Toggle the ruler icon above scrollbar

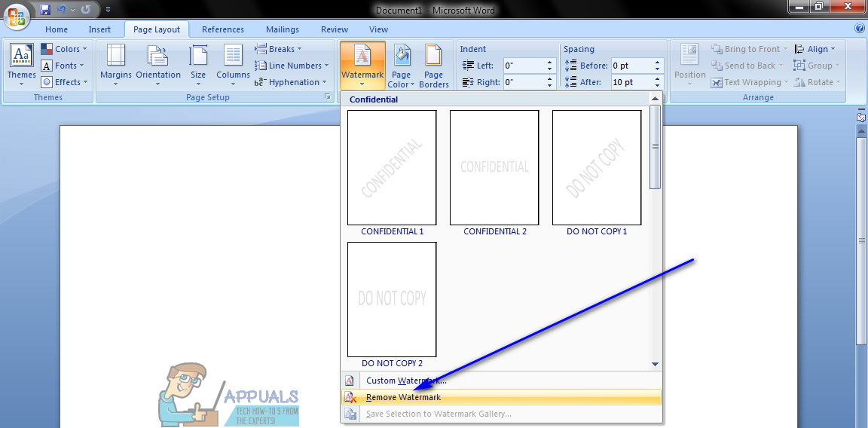point(861,117)
